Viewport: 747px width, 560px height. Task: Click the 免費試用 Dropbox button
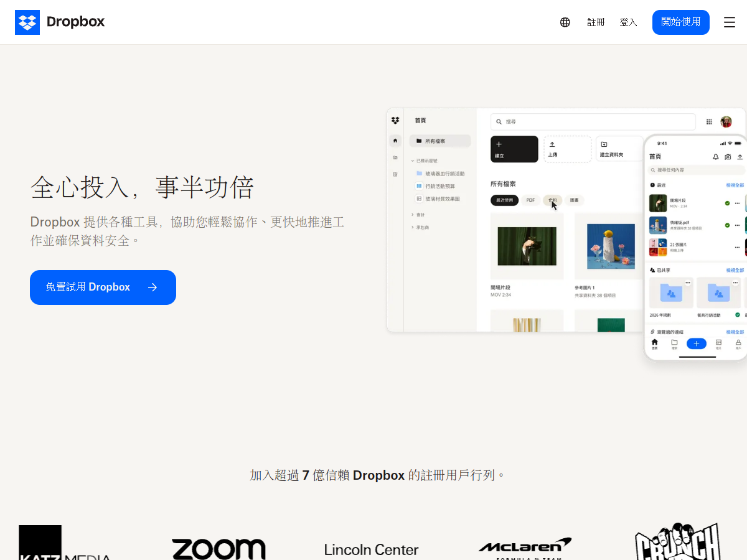pos(103,287)
